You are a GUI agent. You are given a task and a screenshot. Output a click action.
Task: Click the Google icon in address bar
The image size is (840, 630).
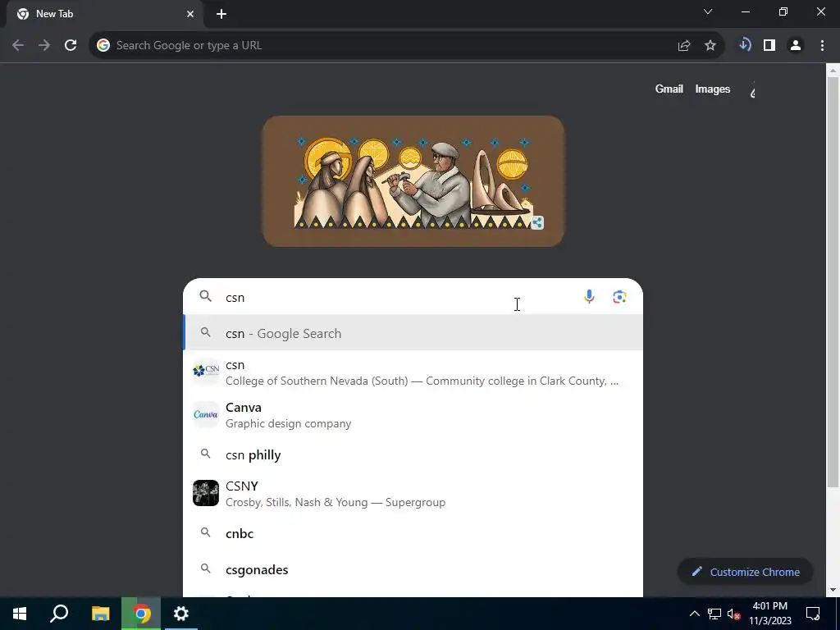click(103, 46)
